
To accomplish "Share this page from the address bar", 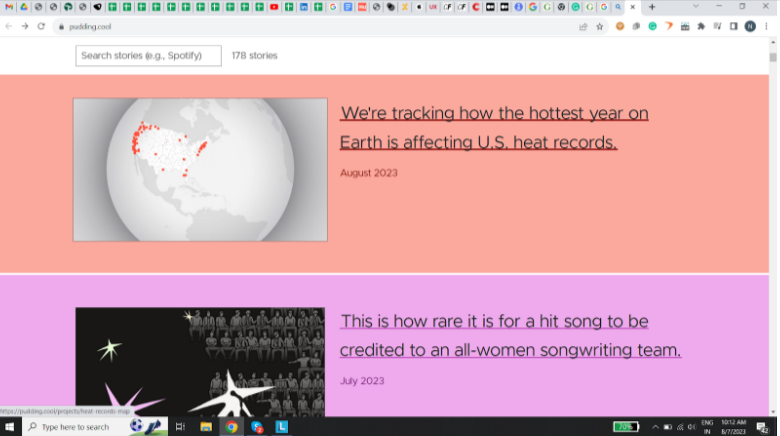I will point(583,27).
